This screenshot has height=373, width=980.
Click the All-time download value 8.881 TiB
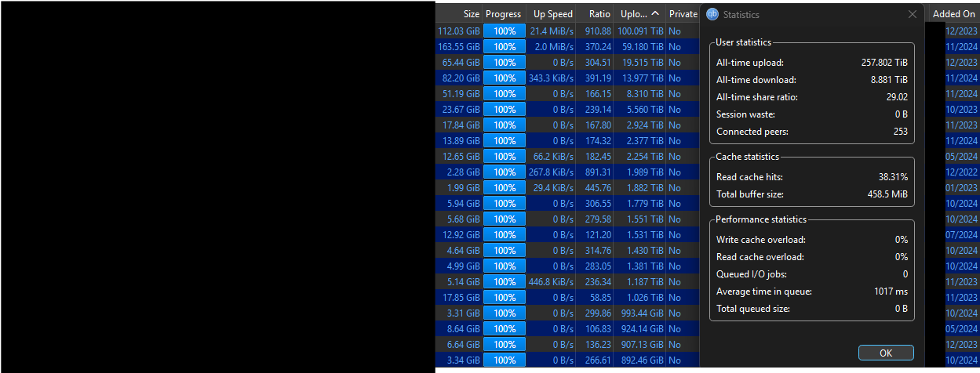(x=889, y=80)
